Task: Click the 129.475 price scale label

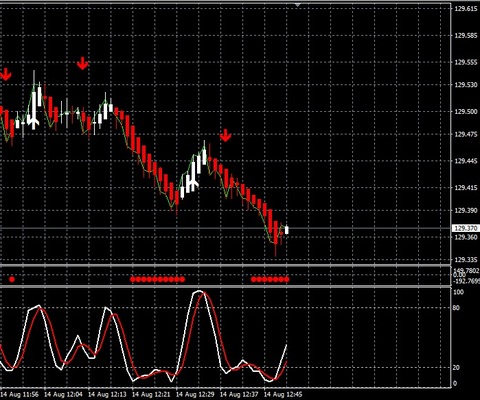Action: click(x=466, y=134)
